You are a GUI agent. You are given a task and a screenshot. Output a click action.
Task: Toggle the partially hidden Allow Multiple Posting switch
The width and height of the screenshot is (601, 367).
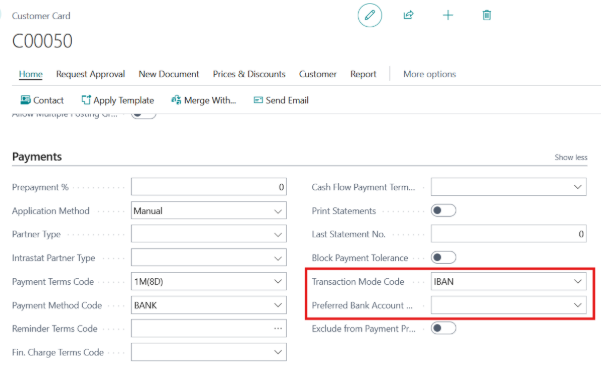pyautogui.click(x=143, y=115)
